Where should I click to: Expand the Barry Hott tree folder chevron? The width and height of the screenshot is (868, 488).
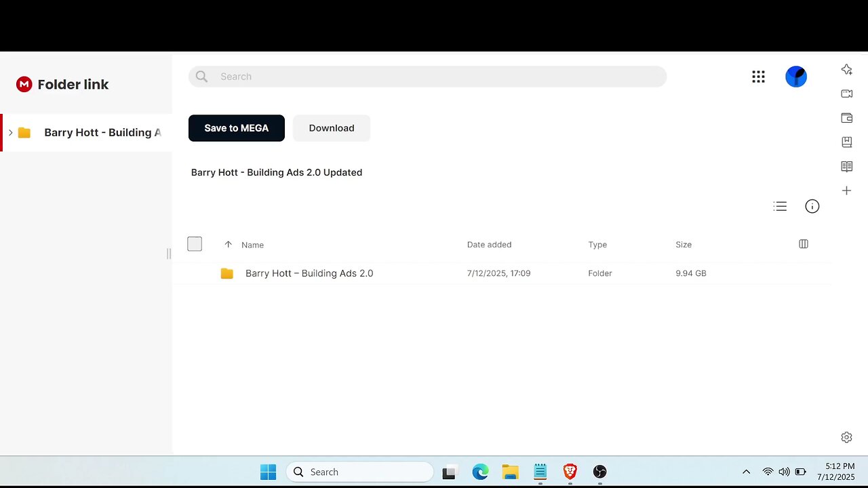click(10, 132)
